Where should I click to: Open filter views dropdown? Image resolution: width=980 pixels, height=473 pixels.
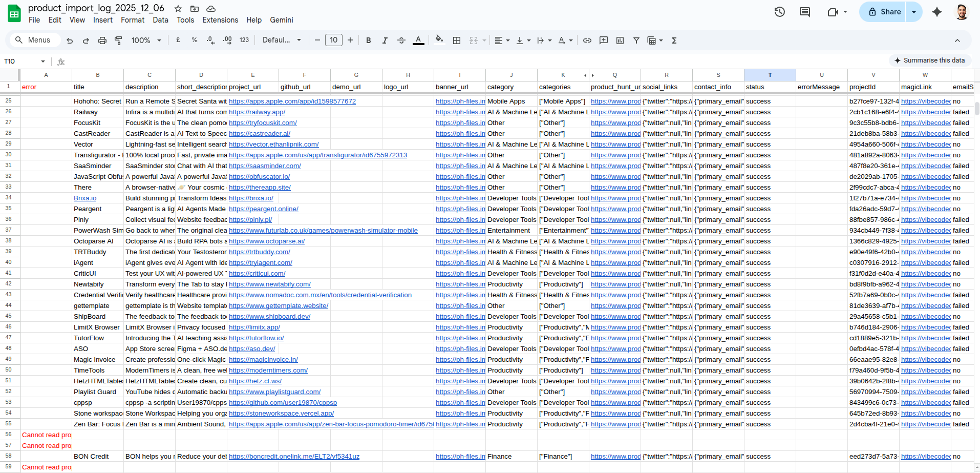coord(655,40)
